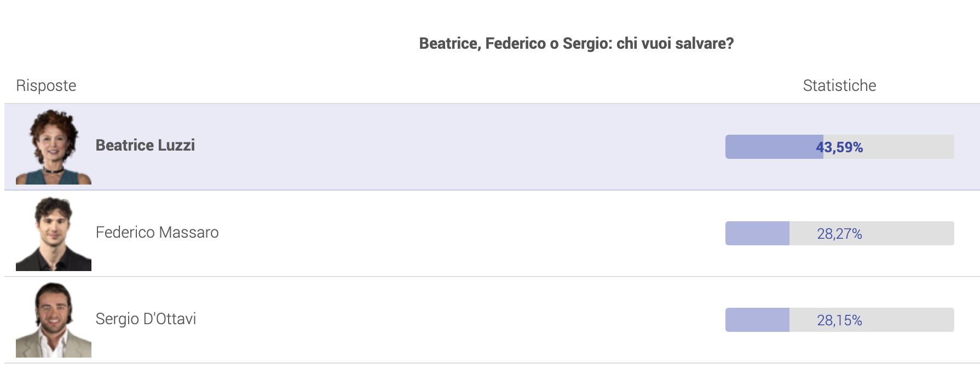
Task: Click the blank middle of Sergio D'Ottavi's row
Action: (x=460, y=320)
